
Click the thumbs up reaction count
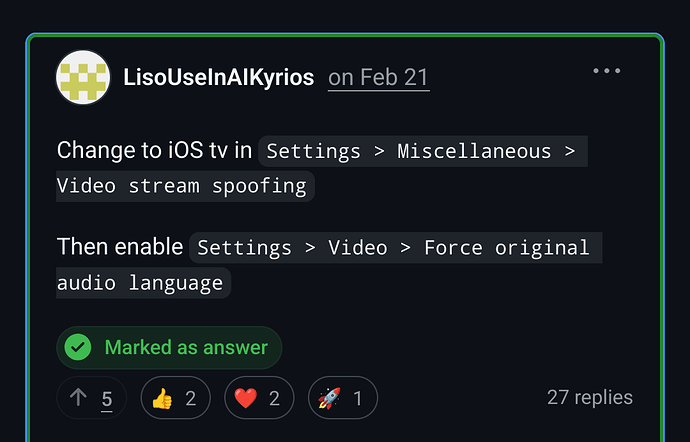[x=190, y=398]
